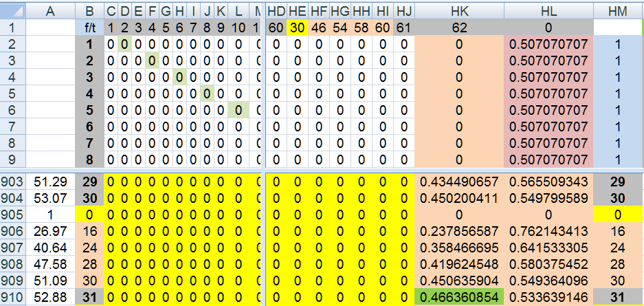Screen dimensions: 644x306
Task: Click cell with value 40.64
Action: (x=51, y=248)
